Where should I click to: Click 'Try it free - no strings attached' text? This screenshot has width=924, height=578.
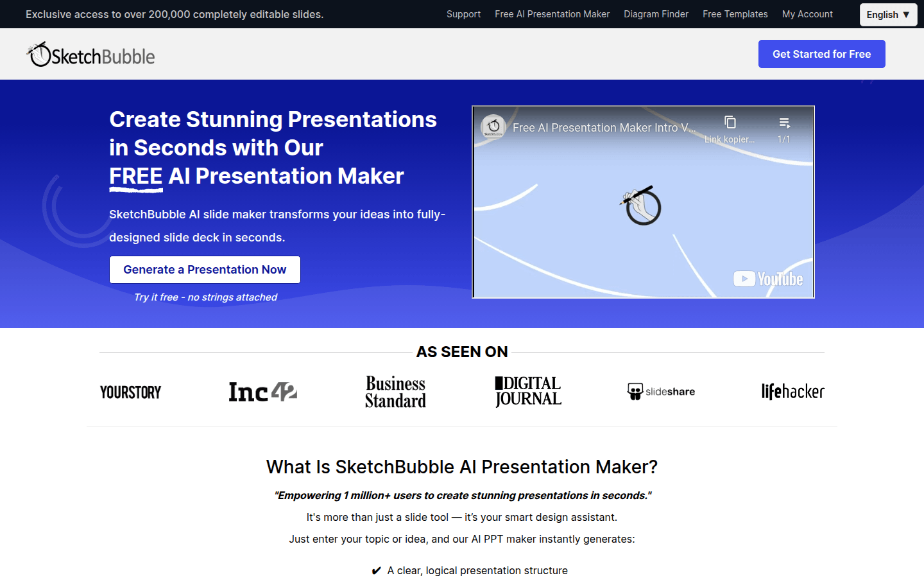coord(205,297)
